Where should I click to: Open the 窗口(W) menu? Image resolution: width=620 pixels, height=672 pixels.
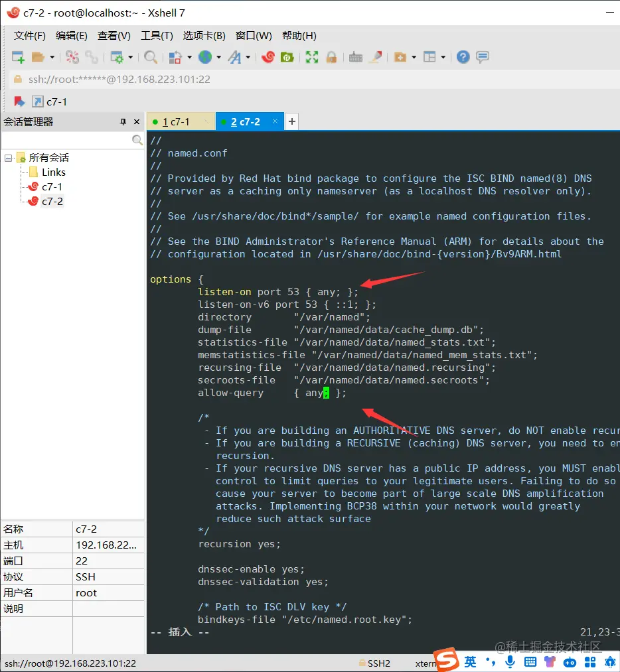tap(254, 36)
